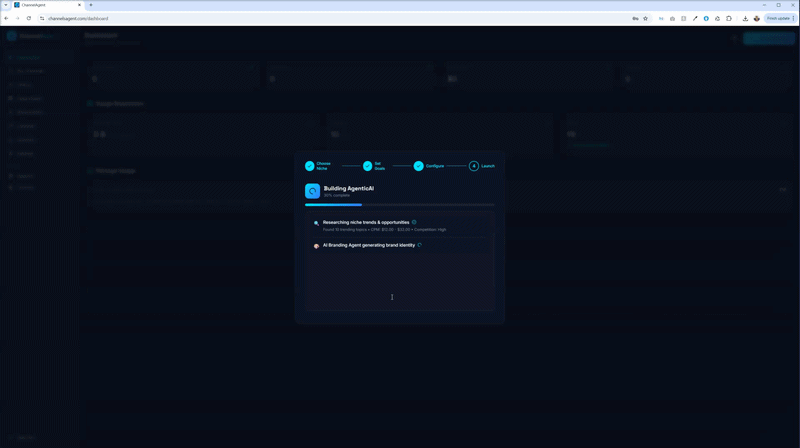The width and height of the screenshot is (800, 448).
Task: Click the step 4 Launch circle
Action: click(474, 166)
